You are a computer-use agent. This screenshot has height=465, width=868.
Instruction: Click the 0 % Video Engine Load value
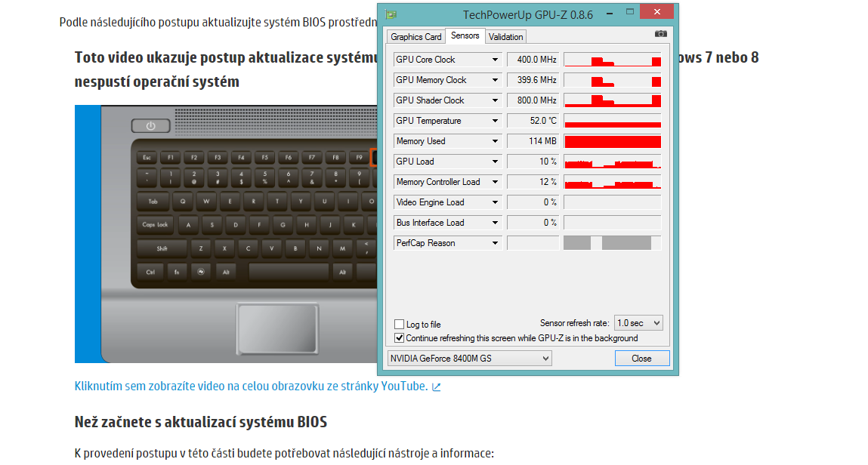point(533,202)
